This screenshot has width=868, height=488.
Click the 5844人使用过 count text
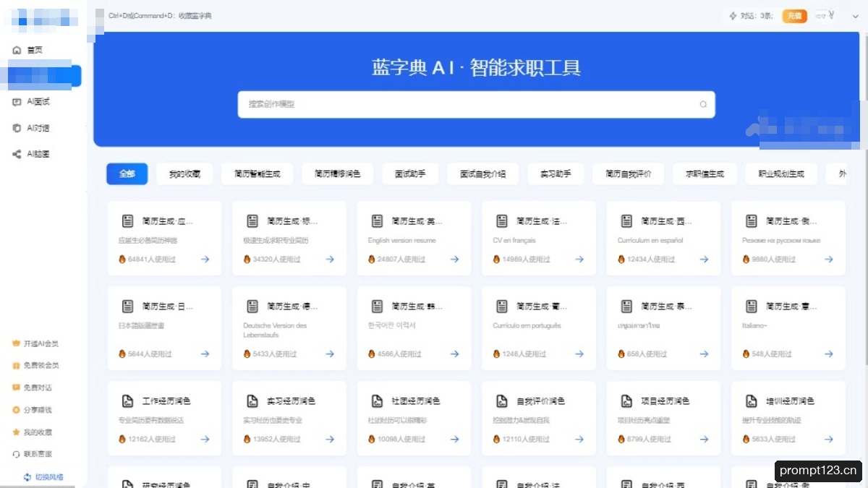150,354
